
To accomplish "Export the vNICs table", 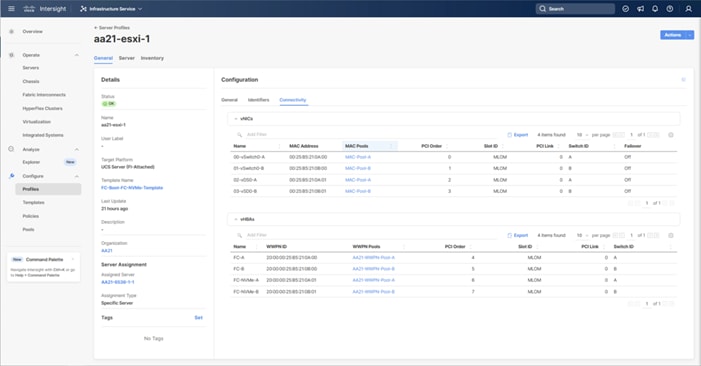I will (x=518, y=135).
